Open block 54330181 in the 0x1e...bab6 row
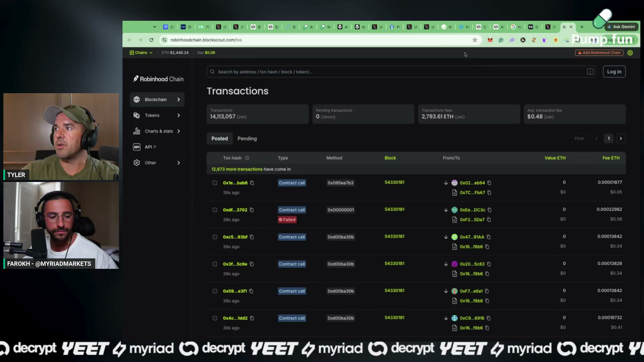The image size is (644, 362). pos(394,182)
